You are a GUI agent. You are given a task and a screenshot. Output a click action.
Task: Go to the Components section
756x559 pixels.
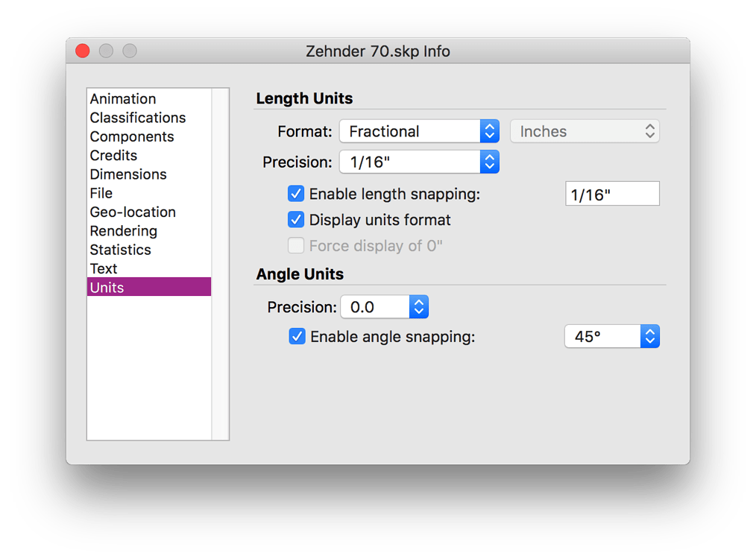pos(132,136)
